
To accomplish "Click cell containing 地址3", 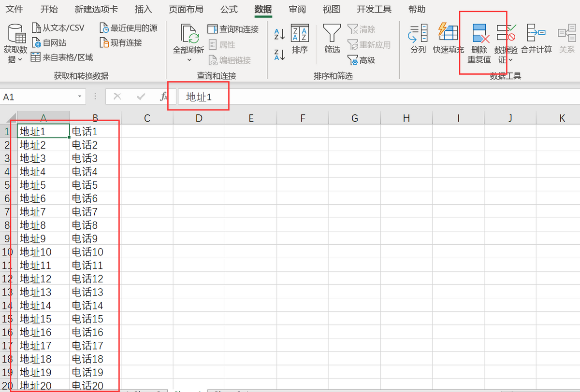I will tap(43, 158).
